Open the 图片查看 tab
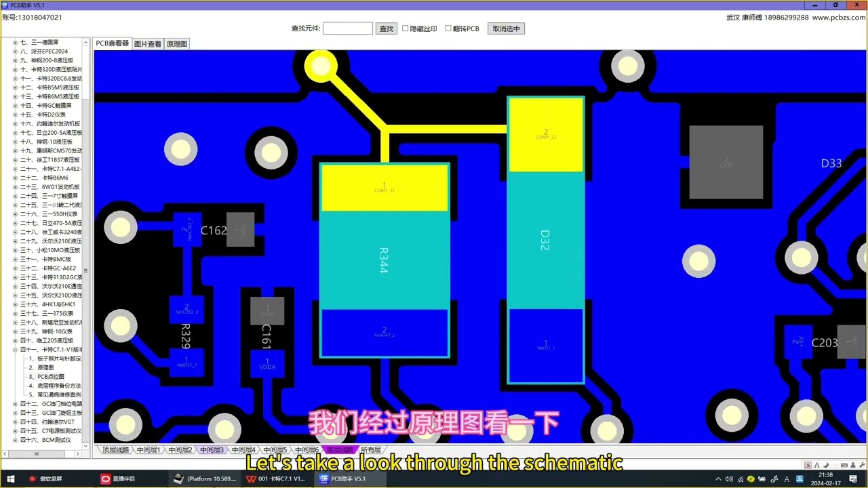The width and height of the screenshot is (868, 488). point(148,44)
